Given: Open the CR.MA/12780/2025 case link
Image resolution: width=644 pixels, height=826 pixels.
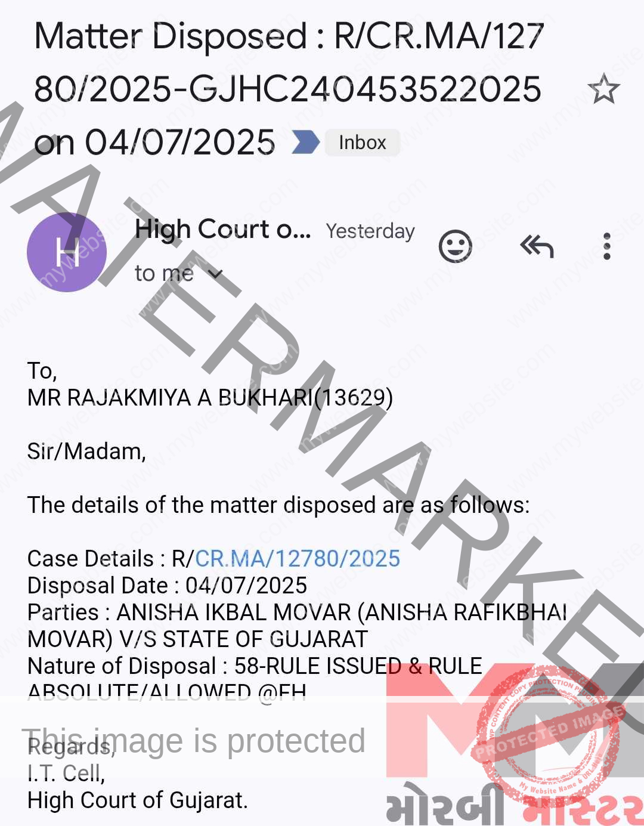Looking at the screenshot, I should 297,558.
